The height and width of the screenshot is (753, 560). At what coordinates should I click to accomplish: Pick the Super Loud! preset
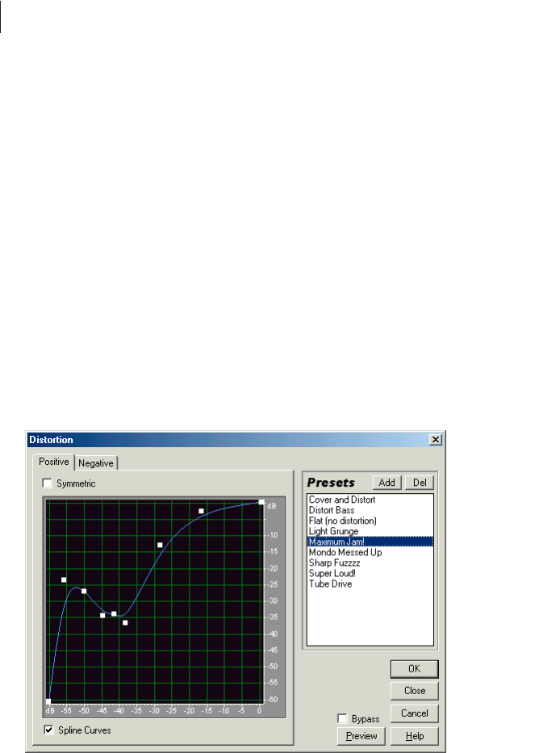[332, 573]
